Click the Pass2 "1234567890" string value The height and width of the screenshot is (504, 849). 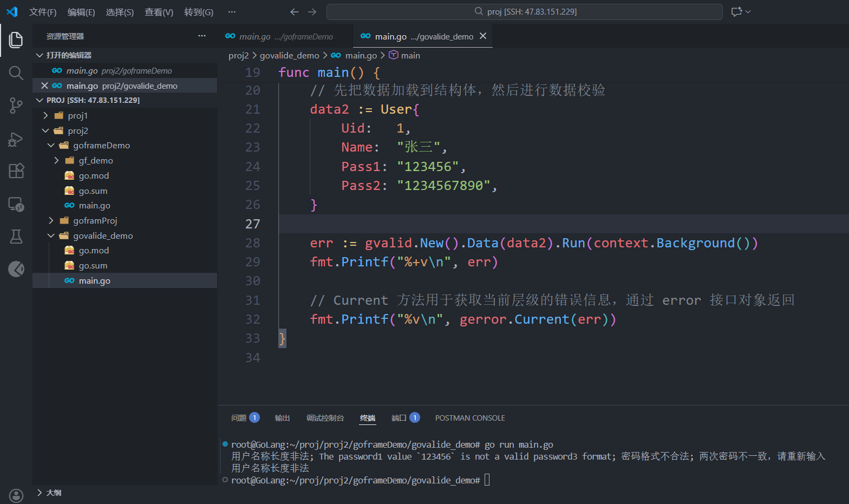click(443, 185)
